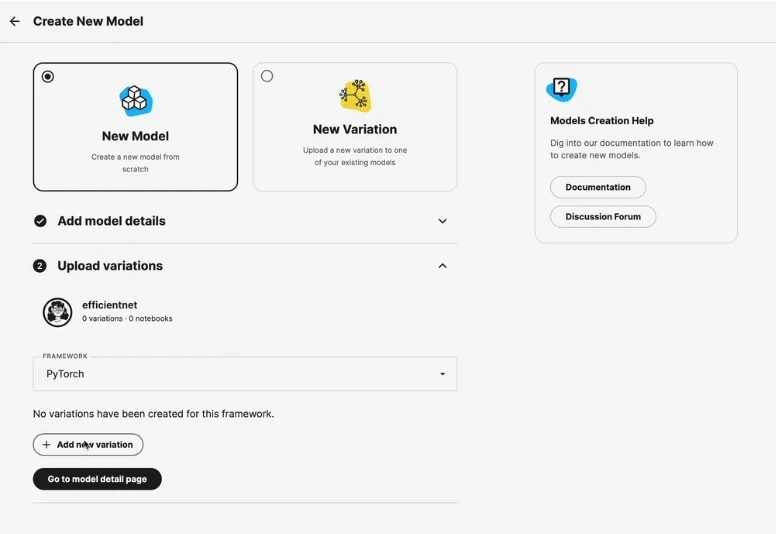Click the step 2 number badge

(x=40, y=266)
